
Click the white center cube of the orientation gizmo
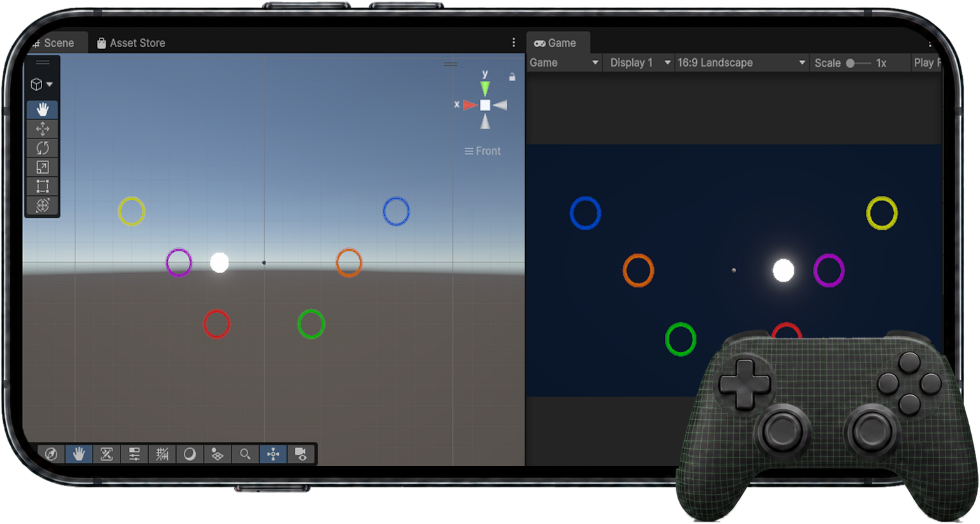coord(485,105)
